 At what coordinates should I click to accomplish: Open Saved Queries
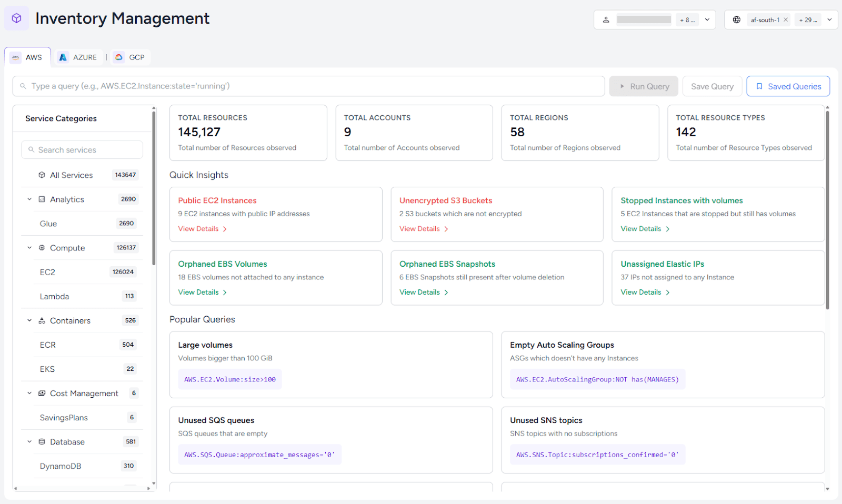(x=788, y=86)
